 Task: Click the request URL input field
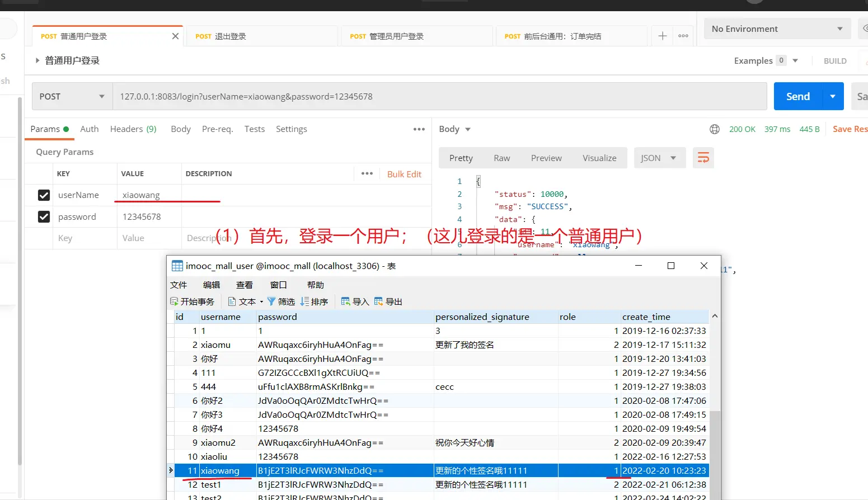point(439,97)
